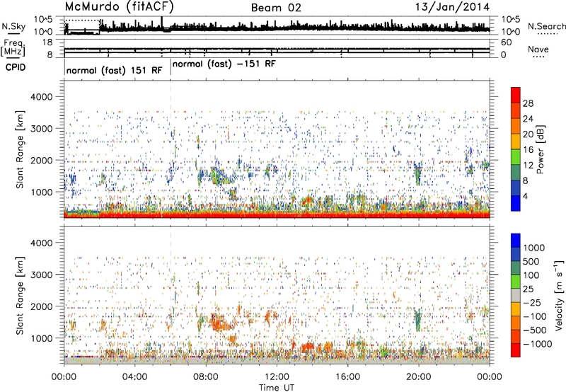Click 'normal (fast) -151 RF' CPID text
The image size is (566, 392).
click(224, 64)
